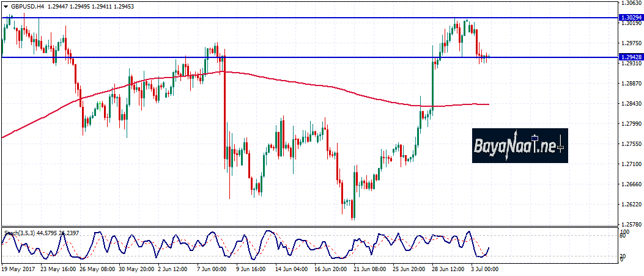The height and width of the screenshot is (276, 644).
Task: Click the 14 Jun 04:00 time label
Action: click(291, 268)
